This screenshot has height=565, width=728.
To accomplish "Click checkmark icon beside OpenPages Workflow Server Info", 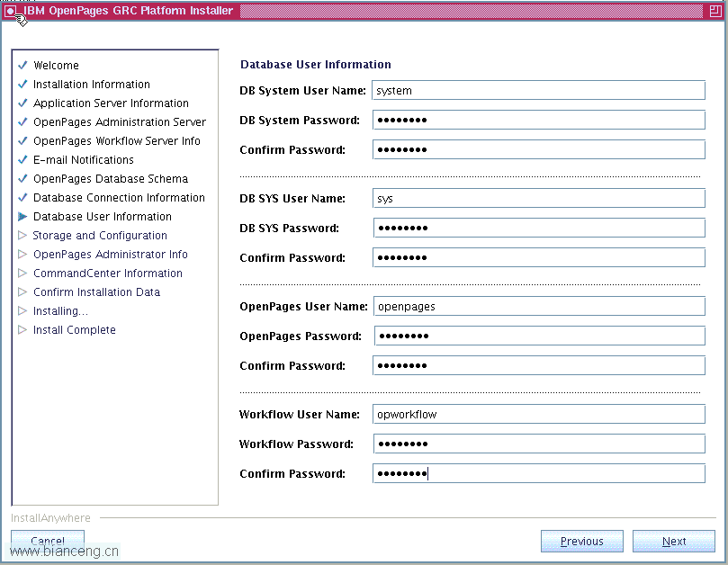I will pos(22,140).
